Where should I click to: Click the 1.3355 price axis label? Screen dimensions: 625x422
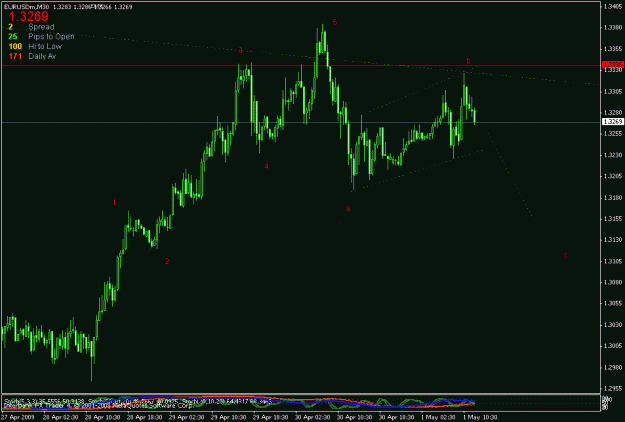[613, 49]
